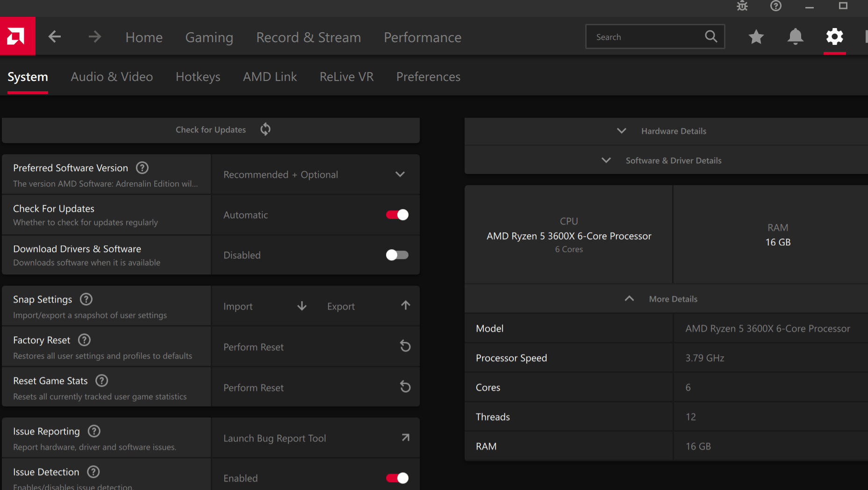Open the settings gear icon
The width and height of the screenshot is (868, 490).
pyautogui.click(x=834, y=36)
